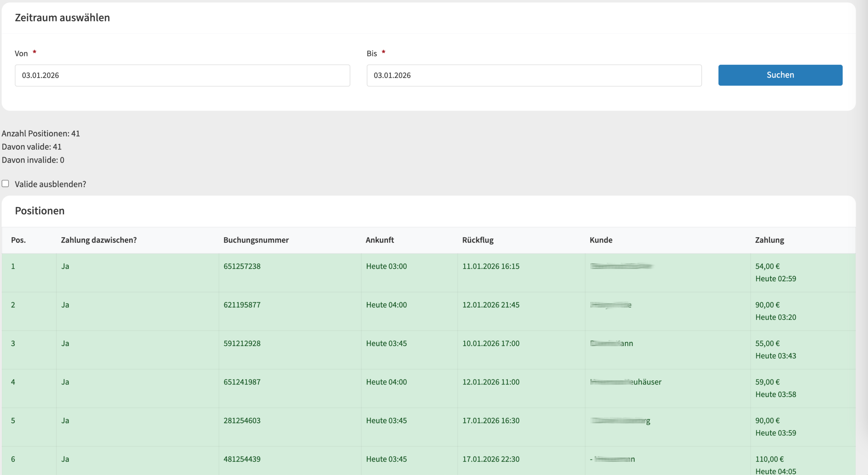Click the Rückflug column header

tap(477, 240)
